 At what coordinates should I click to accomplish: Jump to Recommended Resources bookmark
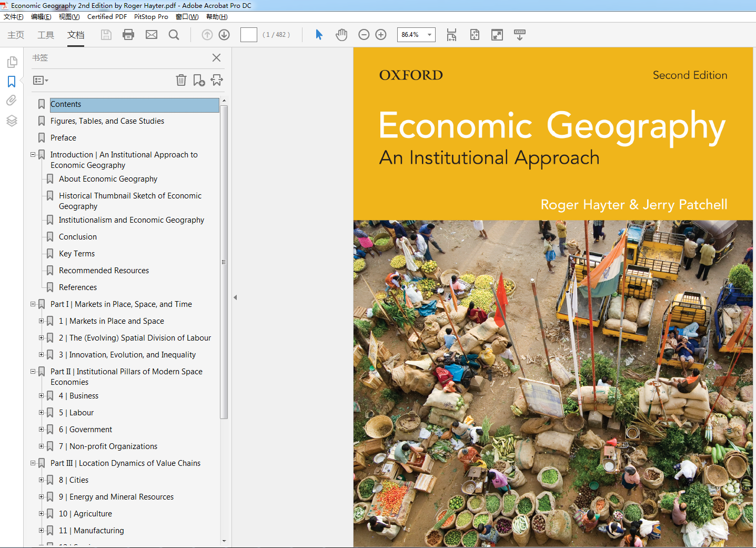coord(104,271)
